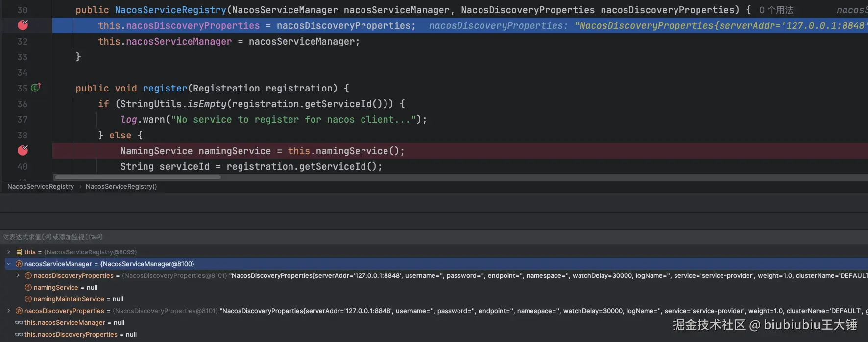Select this.nacosServiceManager = null watch
868x342 pixels.
[434, 322]
